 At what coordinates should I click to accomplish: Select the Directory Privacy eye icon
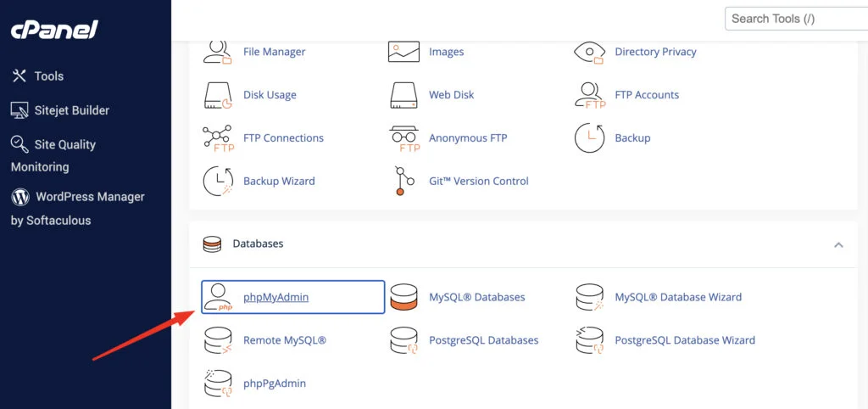[590, 52]
